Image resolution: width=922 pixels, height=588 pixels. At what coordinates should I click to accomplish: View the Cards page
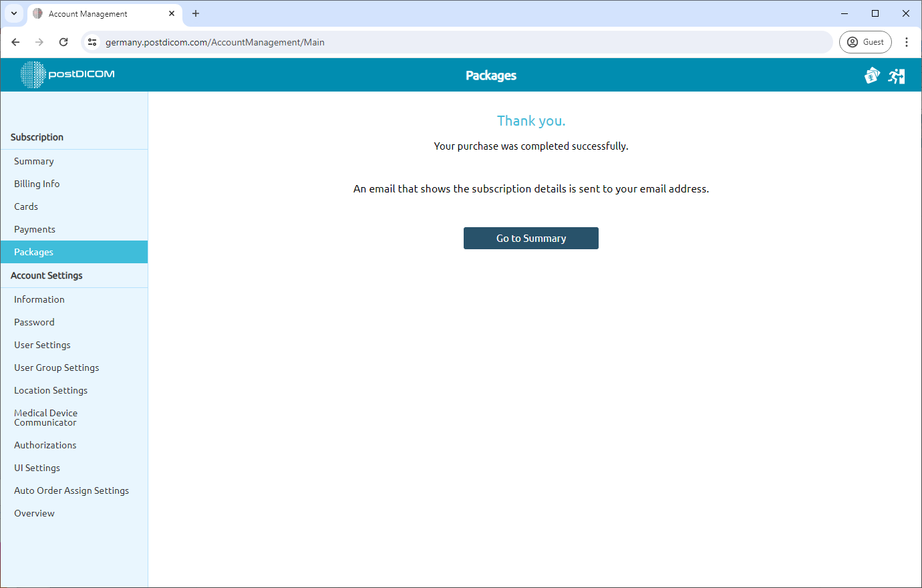click(x=25, y=206)
